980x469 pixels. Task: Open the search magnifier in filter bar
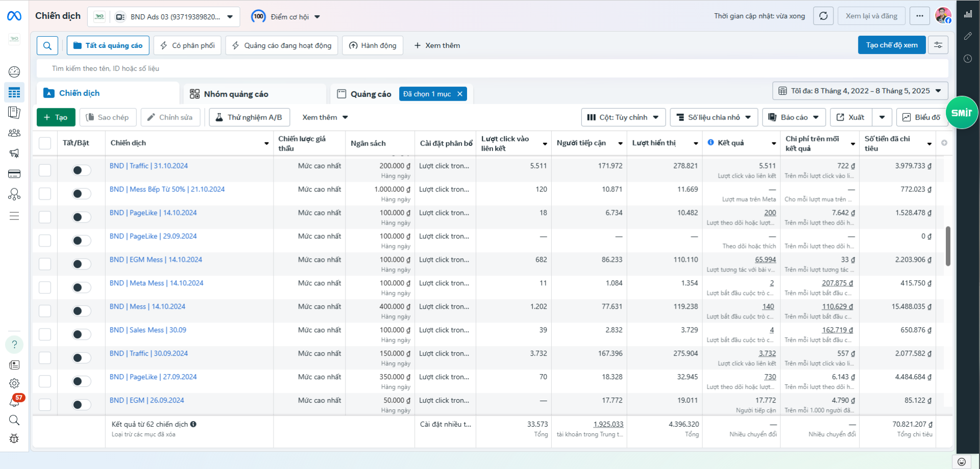[47, 45]
